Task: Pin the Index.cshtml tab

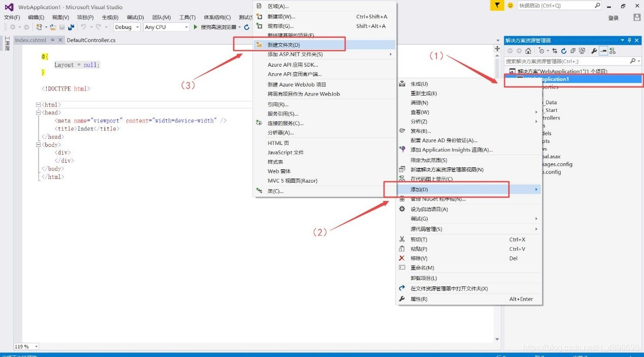Action: [x=53, y=40]
